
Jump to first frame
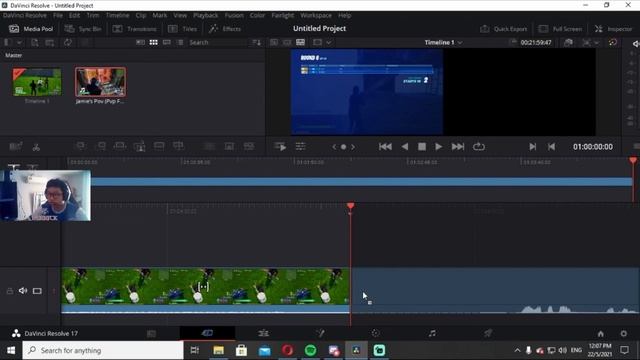coord(385,147)
